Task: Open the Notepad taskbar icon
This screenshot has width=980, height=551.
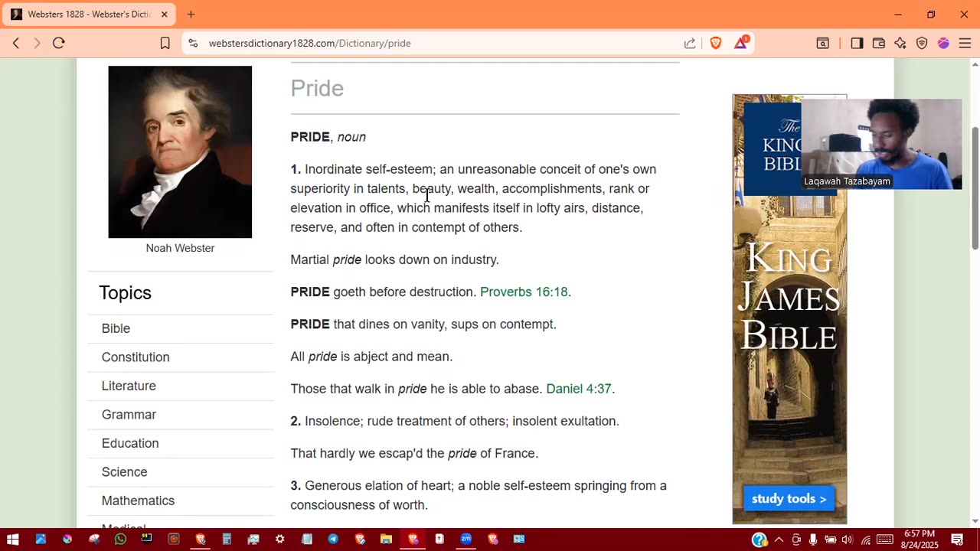Action: click(x=307, y=540)
